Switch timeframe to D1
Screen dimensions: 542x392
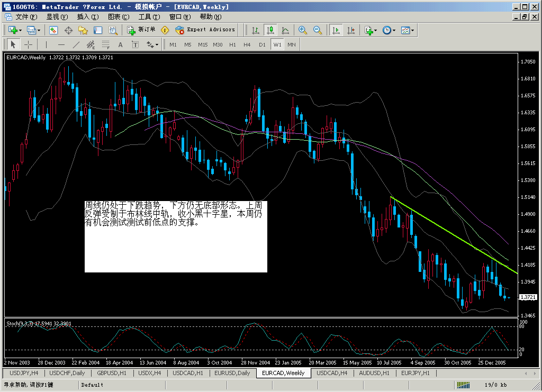(x=262, y=44)
